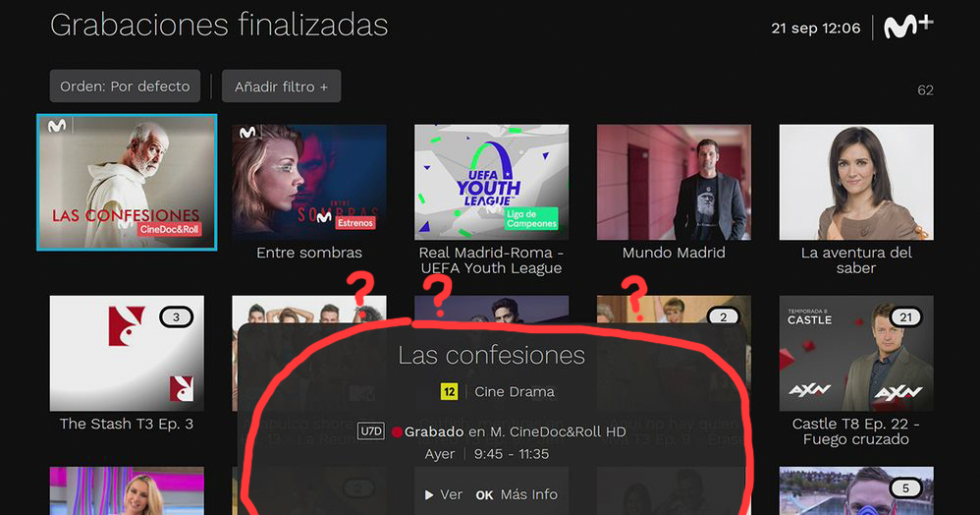980x515 pixels.
Task: Click the episode count badge 21 on Castle
Action: tap(905, 317)
